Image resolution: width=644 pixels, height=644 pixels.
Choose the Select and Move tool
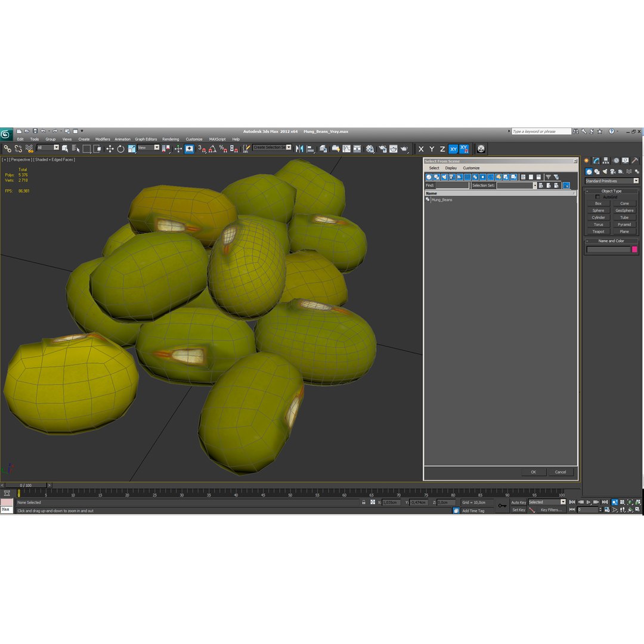(x=110, y=148)
